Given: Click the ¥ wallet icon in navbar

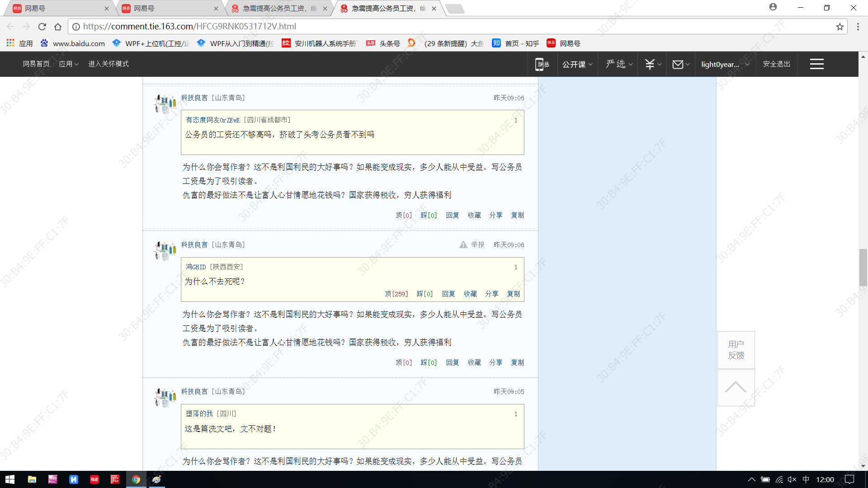Looking at the screenshot, I should coord(649,64).
